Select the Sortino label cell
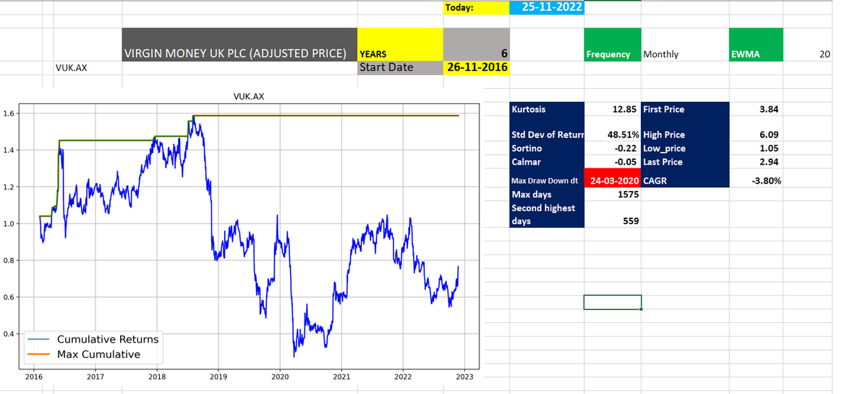Viewport: 868px width, 394px height. 547,148
